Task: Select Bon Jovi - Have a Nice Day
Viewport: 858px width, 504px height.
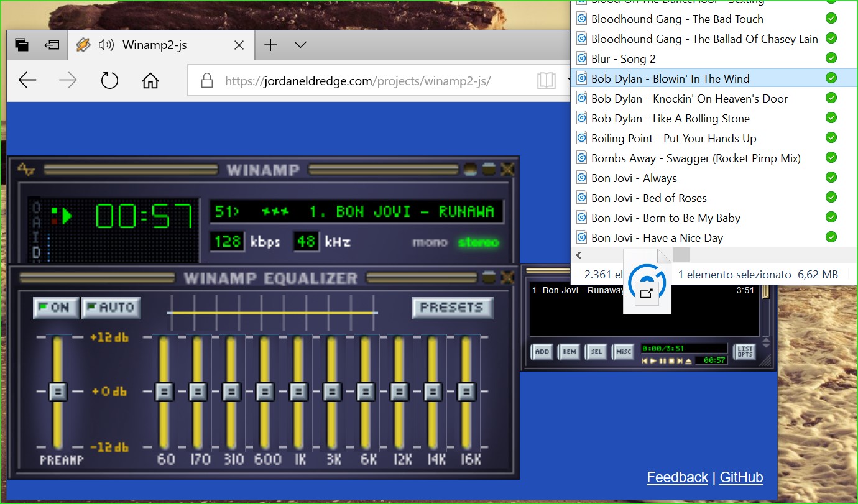Action: coord(657,237)
